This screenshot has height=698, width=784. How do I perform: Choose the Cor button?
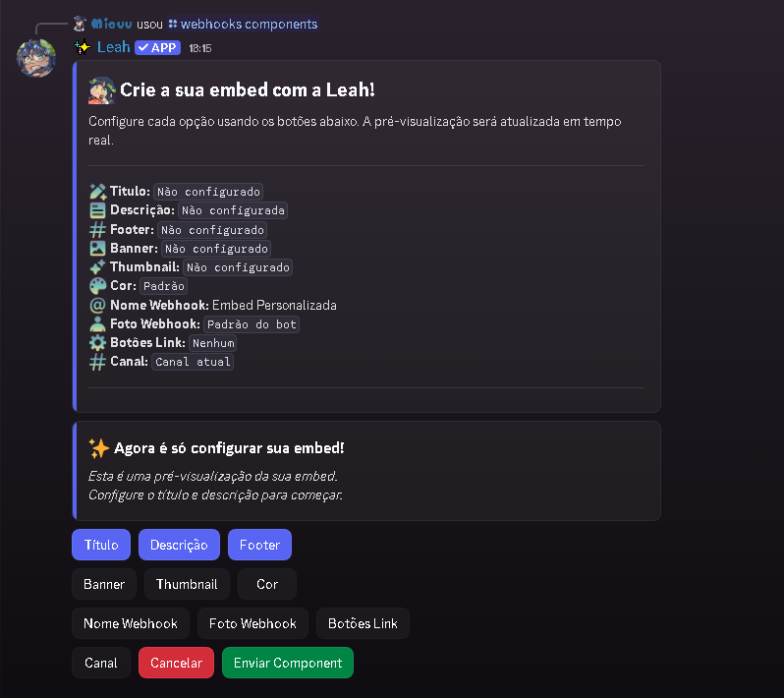tap(267, 584)
